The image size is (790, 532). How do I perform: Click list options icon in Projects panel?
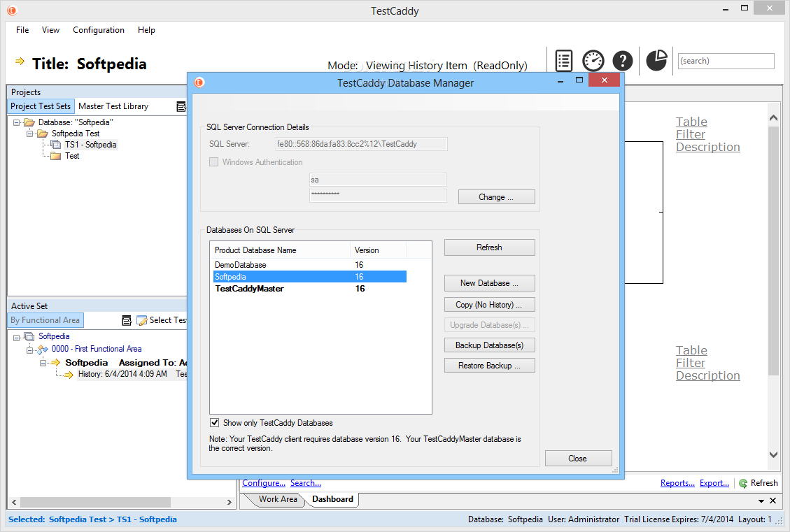181,106
